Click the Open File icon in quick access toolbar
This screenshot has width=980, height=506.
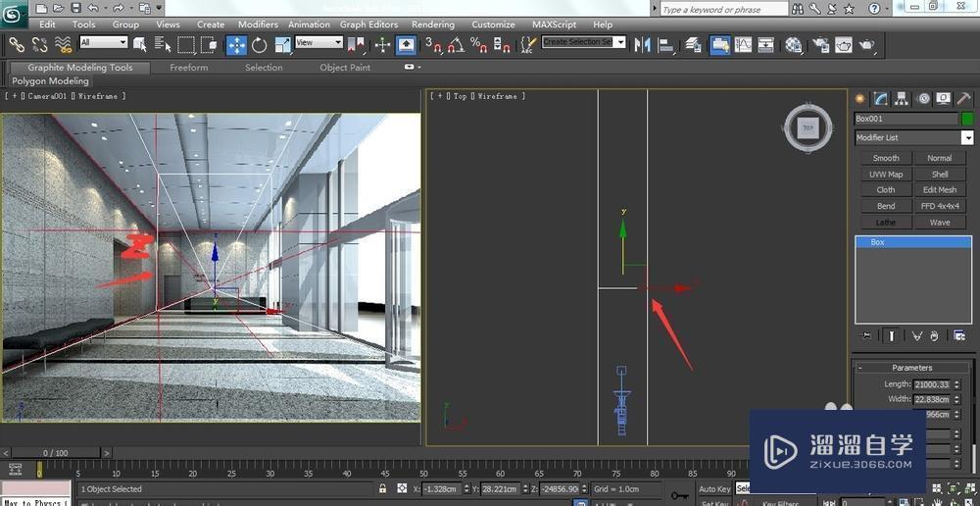58,8
